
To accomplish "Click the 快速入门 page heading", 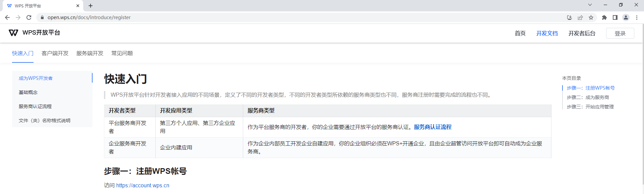I will (126, 79).
